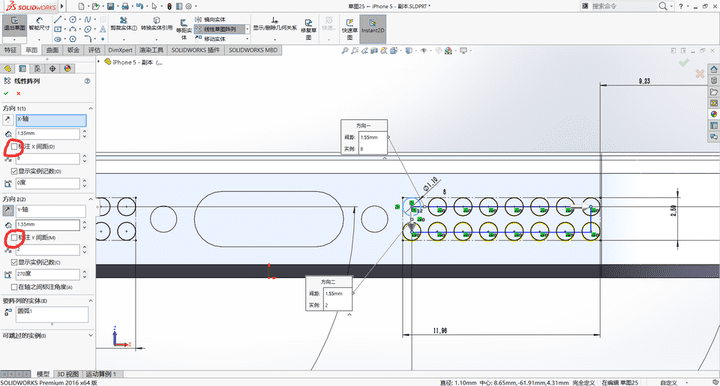The height and width of the screenshot is (386, 720).
Task: Switch to the DimXpert tab
Action: click(x=120, y=50)
